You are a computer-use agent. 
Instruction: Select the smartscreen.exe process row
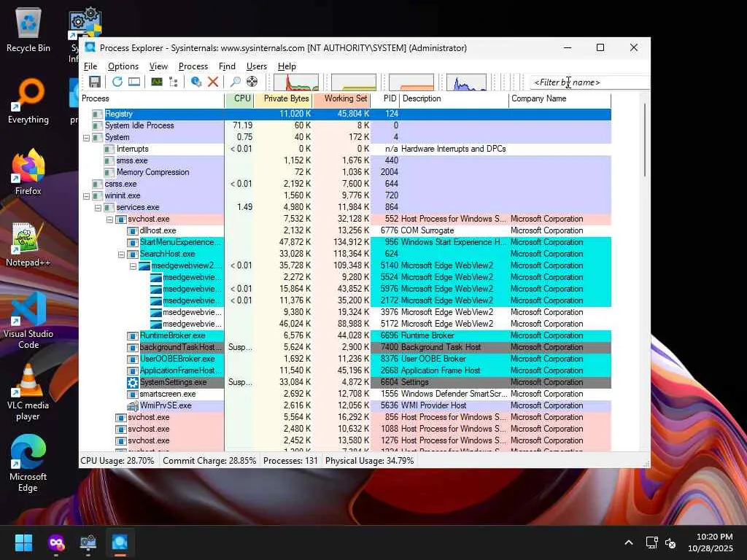pyautogui.click(x=346, y=394)
